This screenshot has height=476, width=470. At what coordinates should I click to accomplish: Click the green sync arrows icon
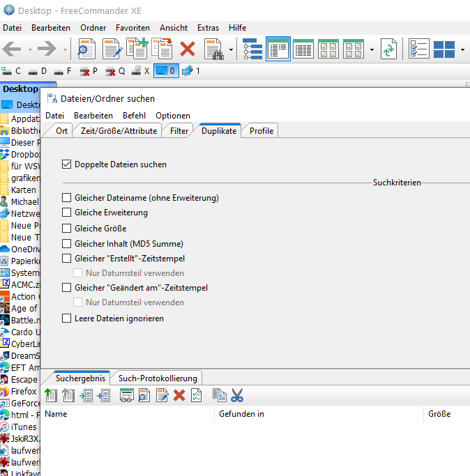pos(389,49)
